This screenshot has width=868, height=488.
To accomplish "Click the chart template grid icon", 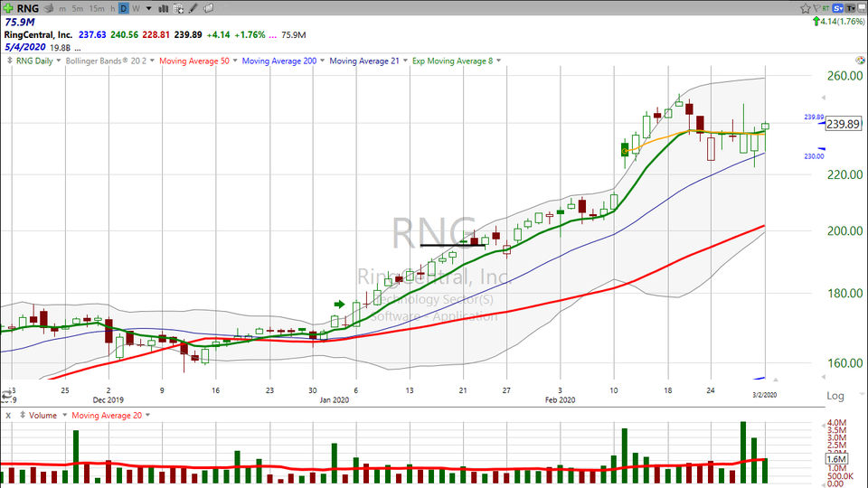I will click(178, 8).
